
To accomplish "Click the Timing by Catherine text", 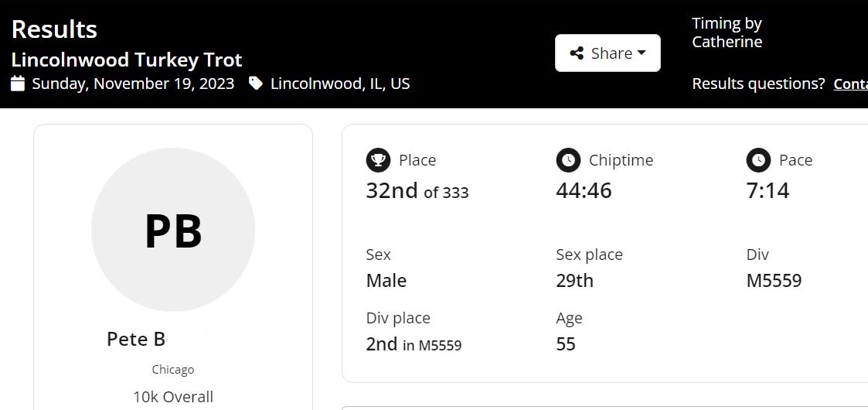I will pyautogui.click(x=727, y=32).
